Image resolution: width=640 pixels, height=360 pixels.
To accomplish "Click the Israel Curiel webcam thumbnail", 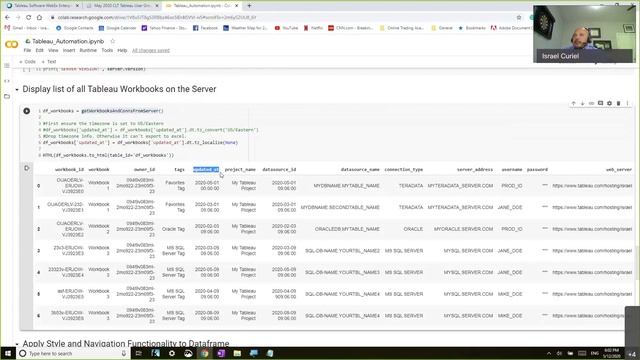I will point(584,34).
